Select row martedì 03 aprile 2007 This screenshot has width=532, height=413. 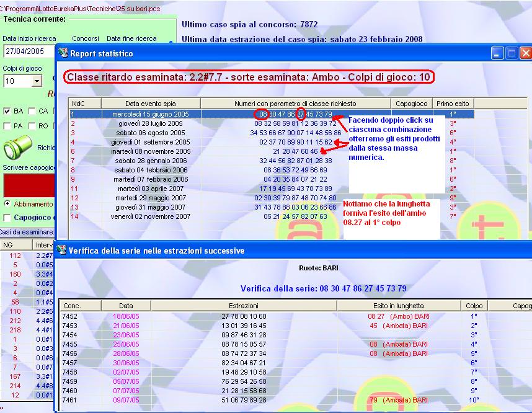(272, 189)
